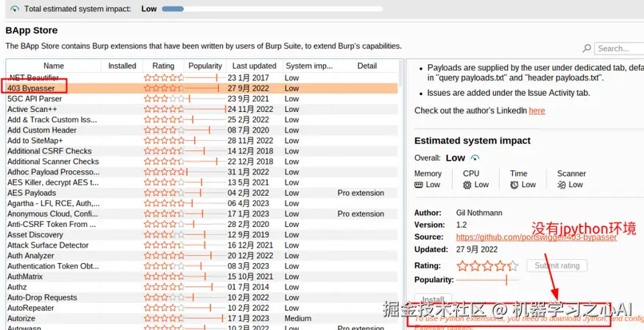The height and width of the screenshot is (330, 644).
Task: Rate the extension five stars
Action: click(512, 266)
